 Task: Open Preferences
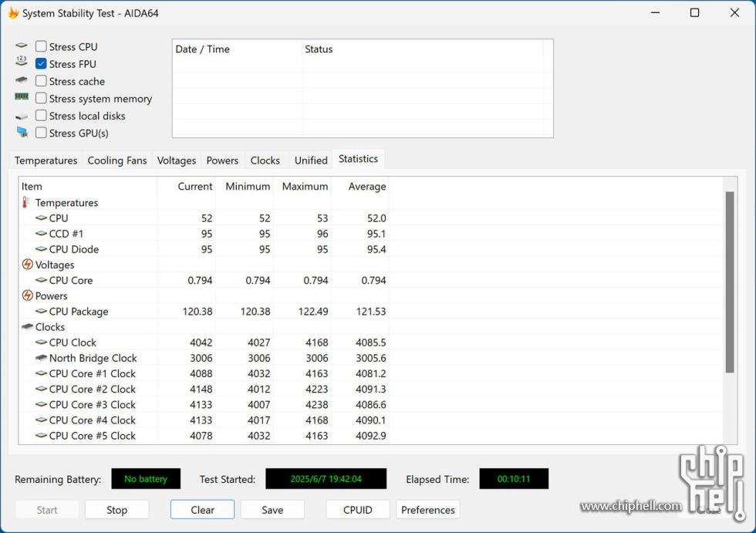(427, 510)
